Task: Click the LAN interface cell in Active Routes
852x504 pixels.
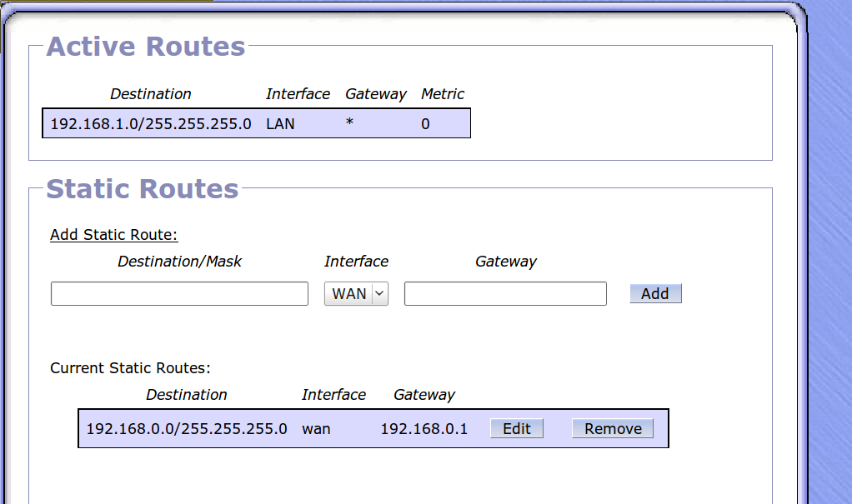Action: [280, 124]
